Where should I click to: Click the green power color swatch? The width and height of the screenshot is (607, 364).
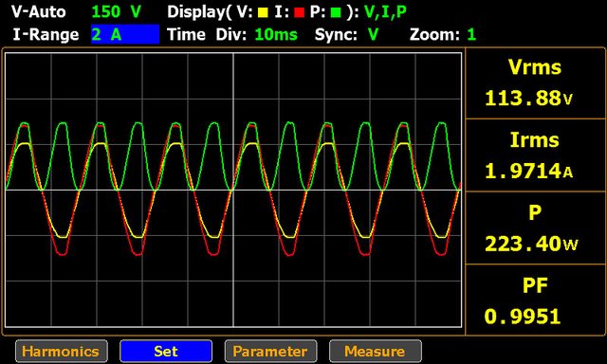[336, 12]
